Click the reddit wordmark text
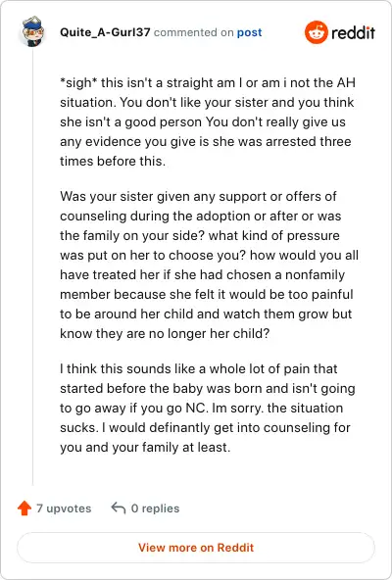Screen dimensions: 392x580 [353, 33]
